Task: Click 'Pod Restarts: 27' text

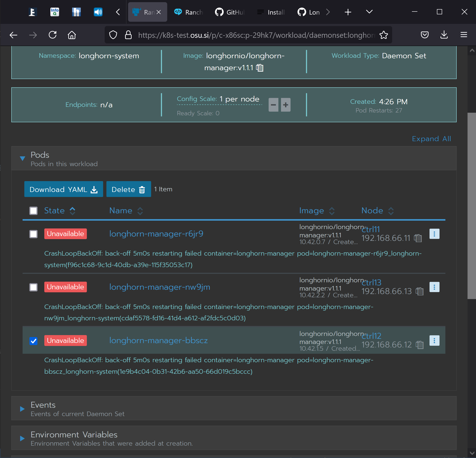Action: point(379,111)
